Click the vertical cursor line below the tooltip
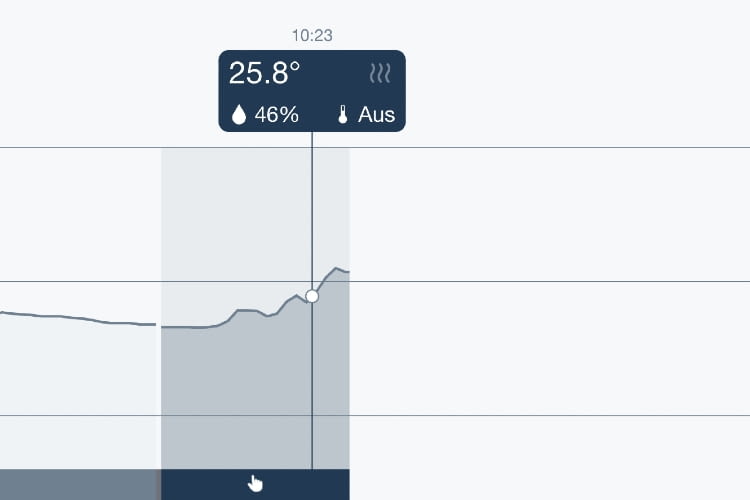The image size is (750, 500). [x=312, y=211]
